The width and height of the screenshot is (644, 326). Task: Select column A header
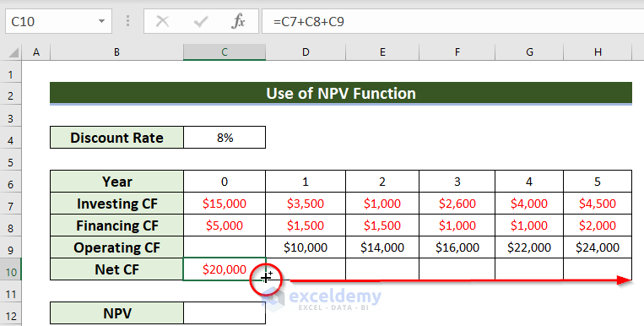pos(36,52)
